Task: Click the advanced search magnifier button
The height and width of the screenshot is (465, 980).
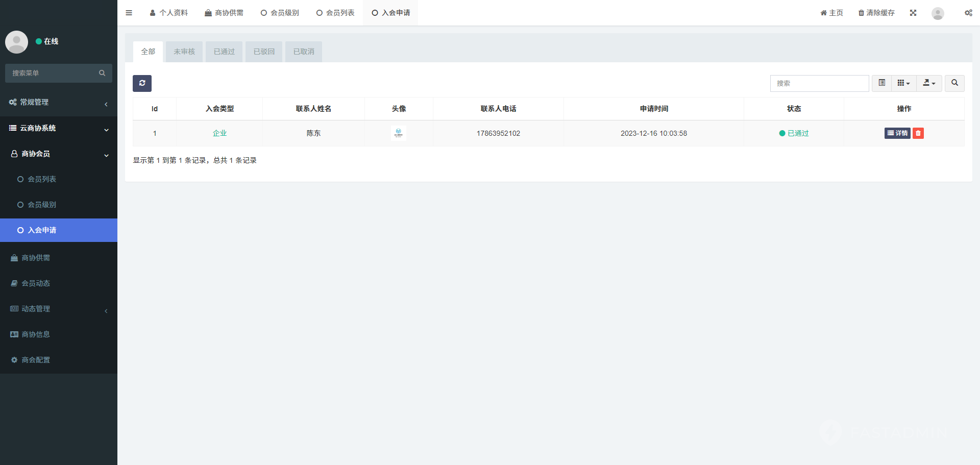Action: click(954, 83)
